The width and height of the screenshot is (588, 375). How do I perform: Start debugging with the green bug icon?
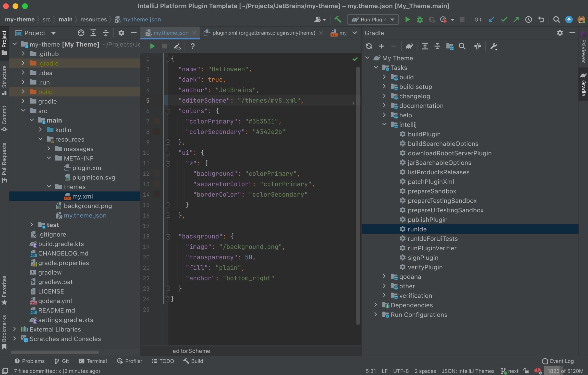[x=420, y=19]
